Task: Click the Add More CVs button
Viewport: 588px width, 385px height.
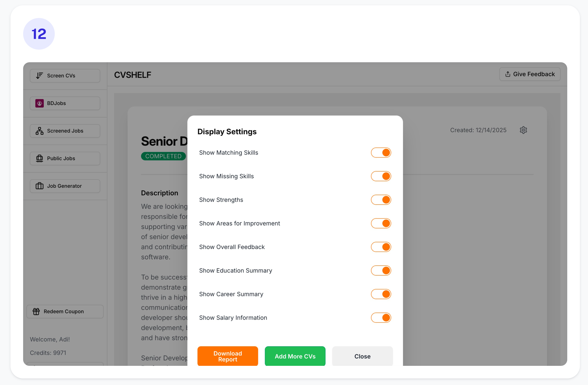Action: 295,356
